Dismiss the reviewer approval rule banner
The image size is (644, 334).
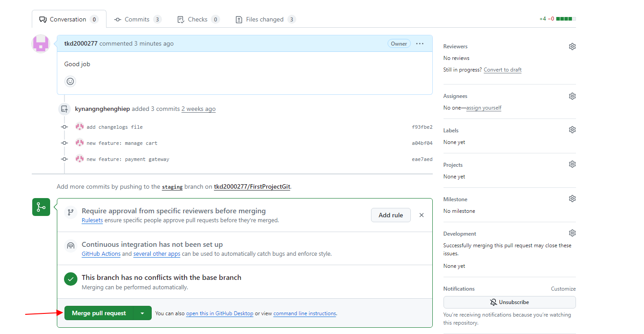tap(421, 215)
